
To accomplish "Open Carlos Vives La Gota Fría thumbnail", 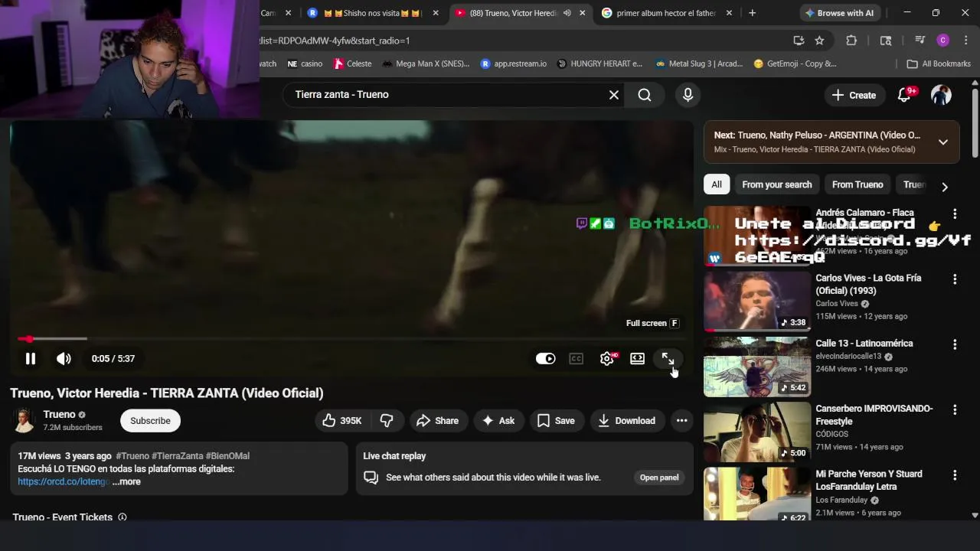I will (x=756, y=302).
